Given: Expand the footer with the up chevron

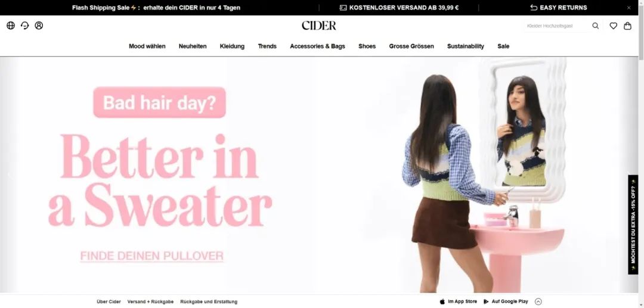Looking at the screenshot, I should [x=538, y=301].
